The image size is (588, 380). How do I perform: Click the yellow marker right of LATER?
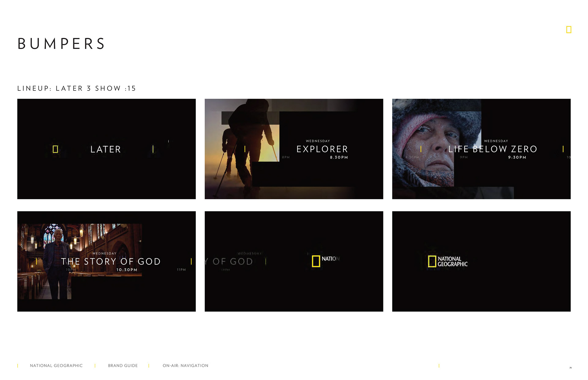pyautogui.click(x=153, y=149)
